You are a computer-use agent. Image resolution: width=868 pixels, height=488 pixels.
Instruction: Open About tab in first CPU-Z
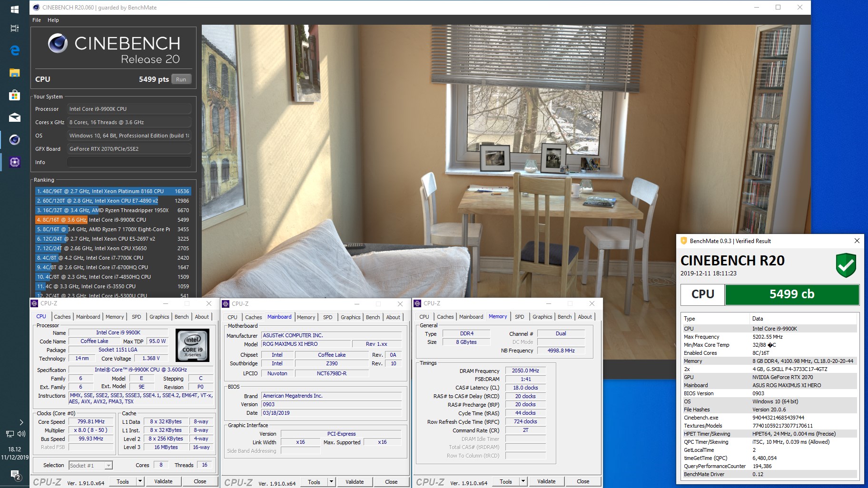(x=202, y=317)
